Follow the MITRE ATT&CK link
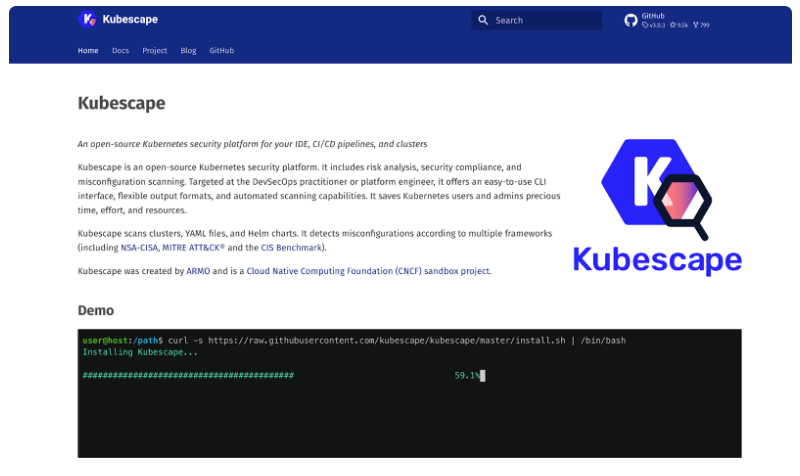This screenshot has height=476, width=800. [x=193, y=248]
